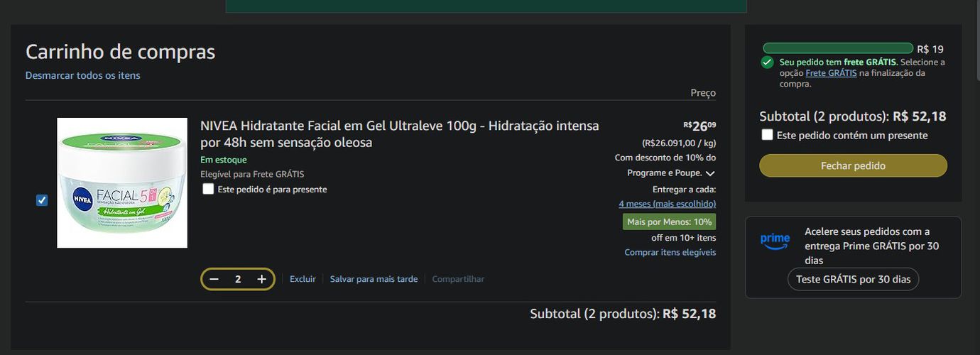Open the '4 meses (mais escolhido)' delivery frequency
Screen dimensions: 980x355
(x=668, y=204)
